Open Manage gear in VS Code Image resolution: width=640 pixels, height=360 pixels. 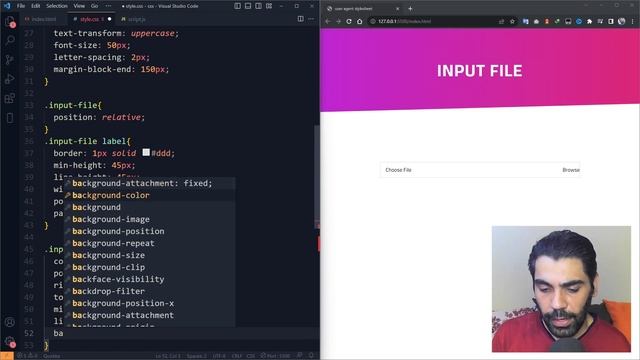pyautogui.click(x=10, y=342)
